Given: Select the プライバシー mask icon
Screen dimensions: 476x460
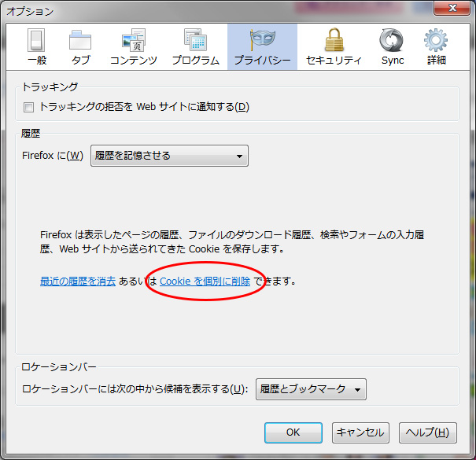Looking at the screenshot, I should click(x=263, y=40).
